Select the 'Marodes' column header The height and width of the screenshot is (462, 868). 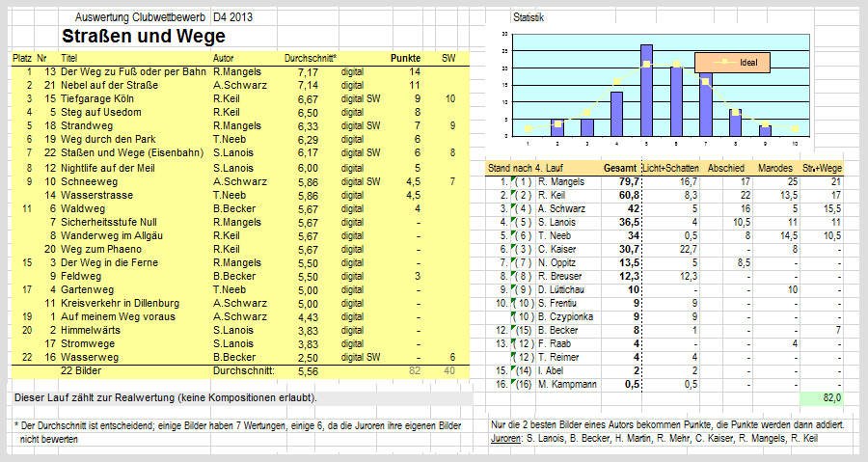click(778, 169)
